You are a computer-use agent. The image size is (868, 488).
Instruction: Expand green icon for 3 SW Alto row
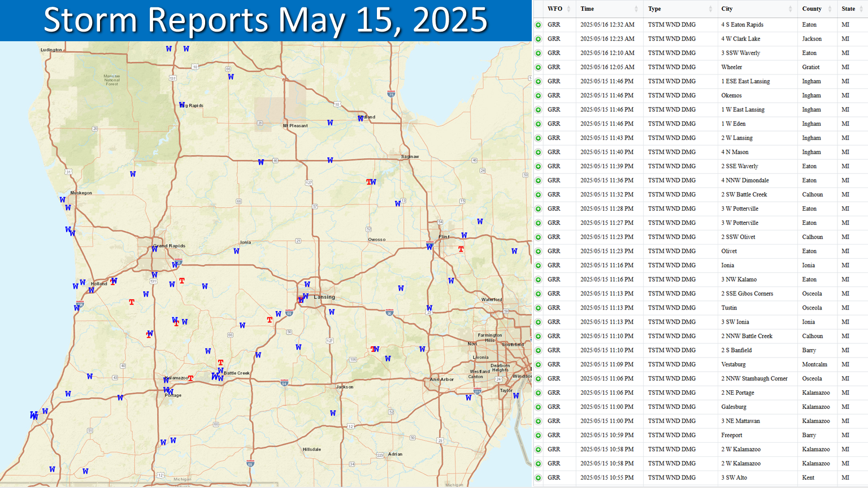(x=538, y=478)
